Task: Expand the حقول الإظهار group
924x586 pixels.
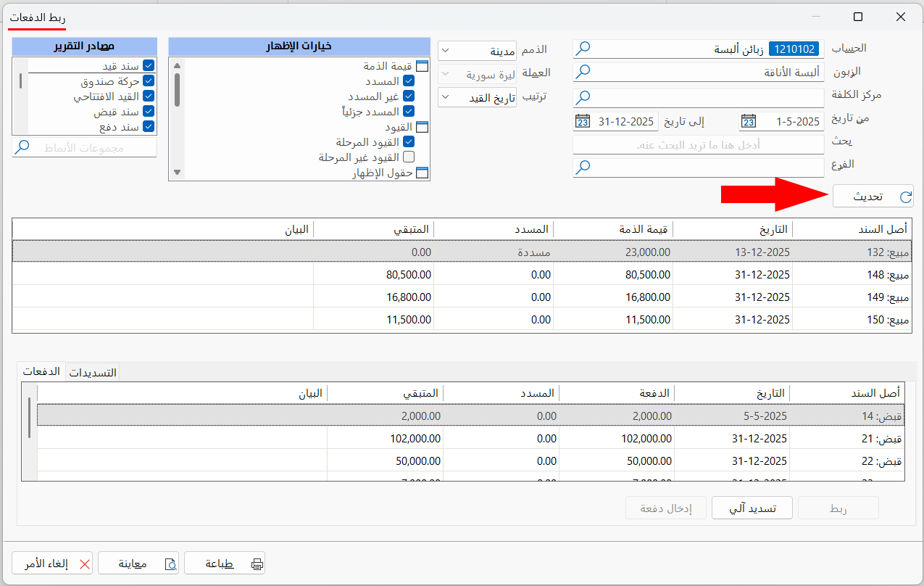Action: tap(423, 173)
